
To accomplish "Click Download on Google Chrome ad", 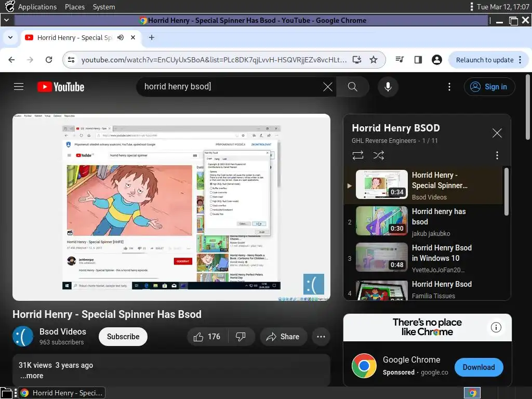I will [478, 367].
